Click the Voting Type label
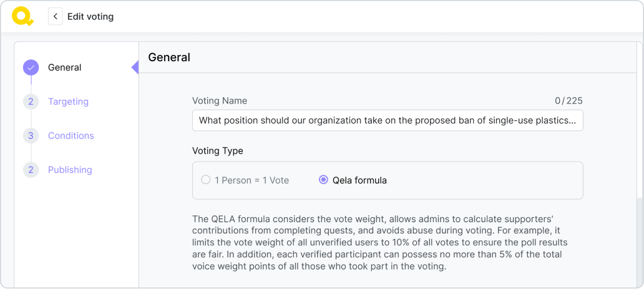Viewport: 644px width, 289px height. (217, 151)
